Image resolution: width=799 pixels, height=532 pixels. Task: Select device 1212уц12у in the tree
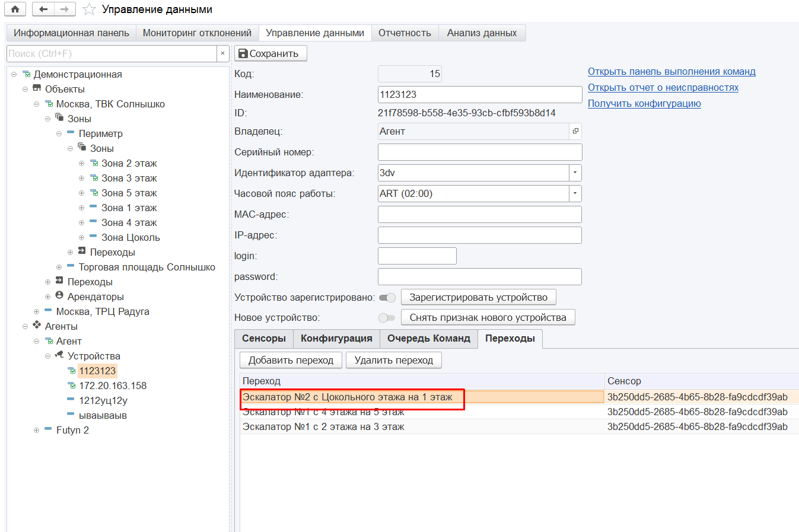(103, 400)
